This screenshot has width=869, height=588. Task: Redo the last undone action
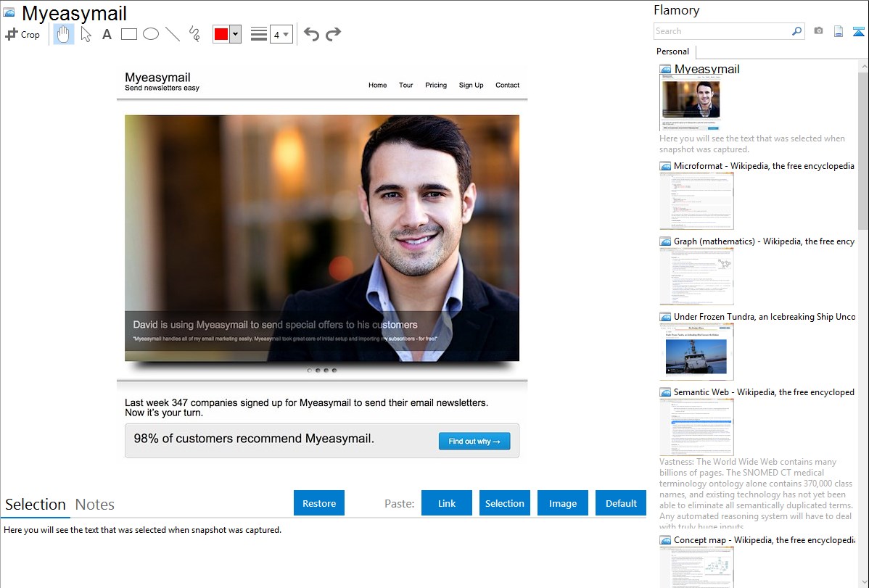333,34
